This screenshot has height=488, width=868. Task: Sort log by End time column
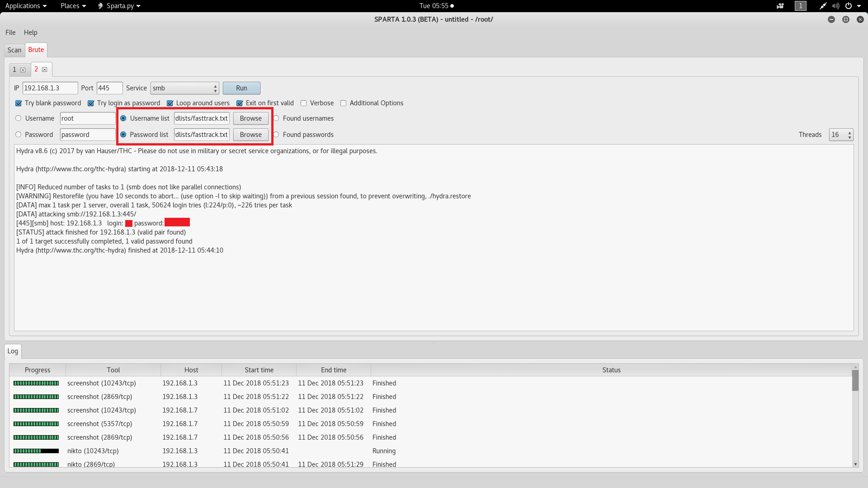pyautogui.click(x=334, y=370)
